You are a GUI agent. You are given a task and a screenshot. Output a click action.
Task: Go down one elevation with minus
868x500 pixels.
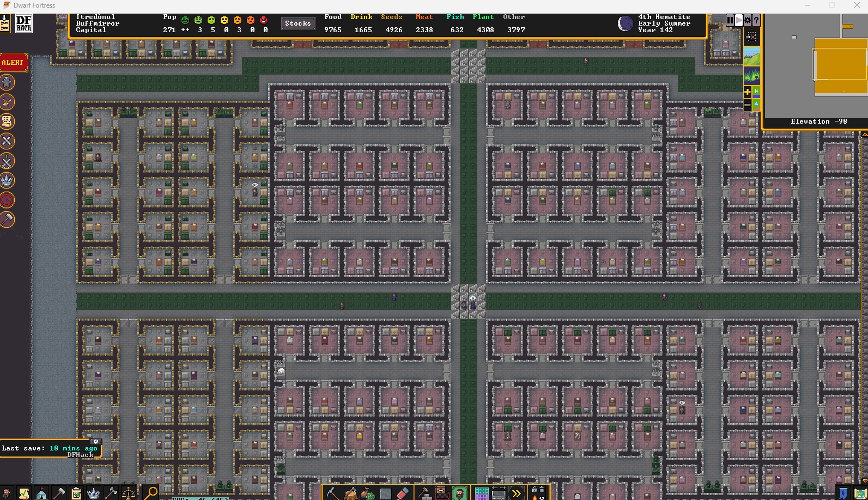(x=748, y=105)
